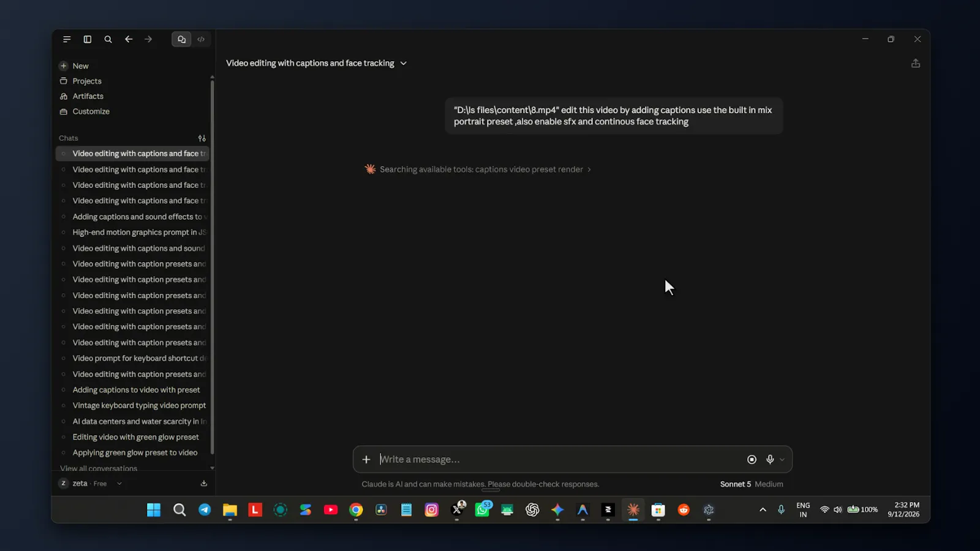
Task: Open DaVinci Resolve from the taskbar
Action: point(381,510)
